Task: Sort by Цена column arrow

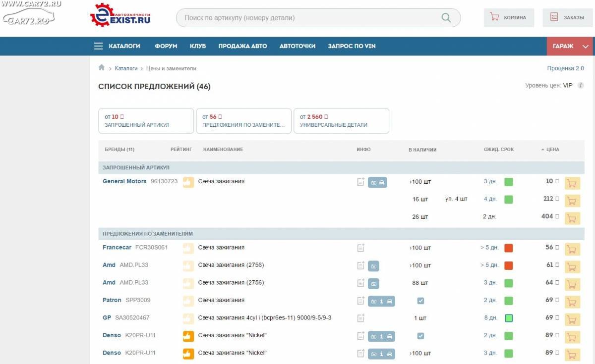Action: [543, 150]
